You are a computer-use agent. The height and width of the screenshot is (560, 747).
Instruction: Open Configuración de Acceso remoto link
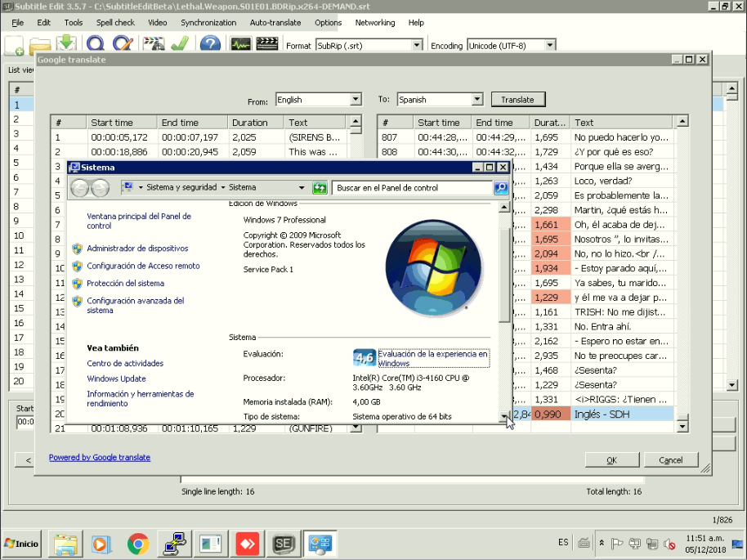pos(143,266)
